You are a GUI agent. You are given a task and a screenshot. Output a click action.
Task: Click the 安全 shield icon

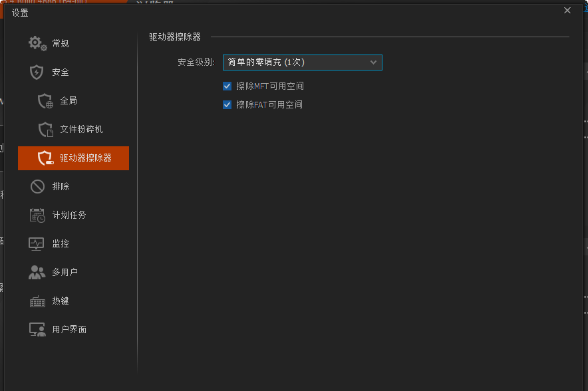[37, 72]
